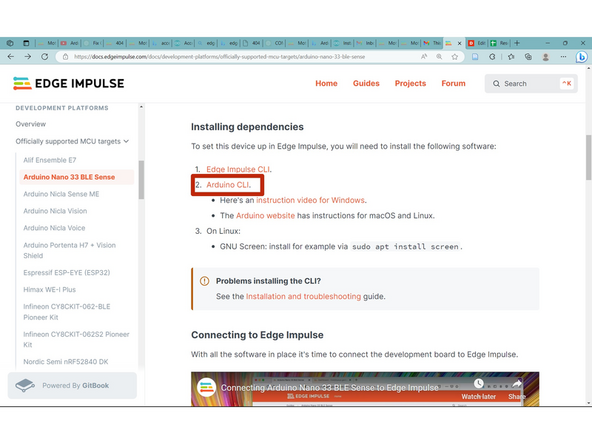Add this page to favorites star
Screen dimensions: 592x444
(x=455, y=57)
